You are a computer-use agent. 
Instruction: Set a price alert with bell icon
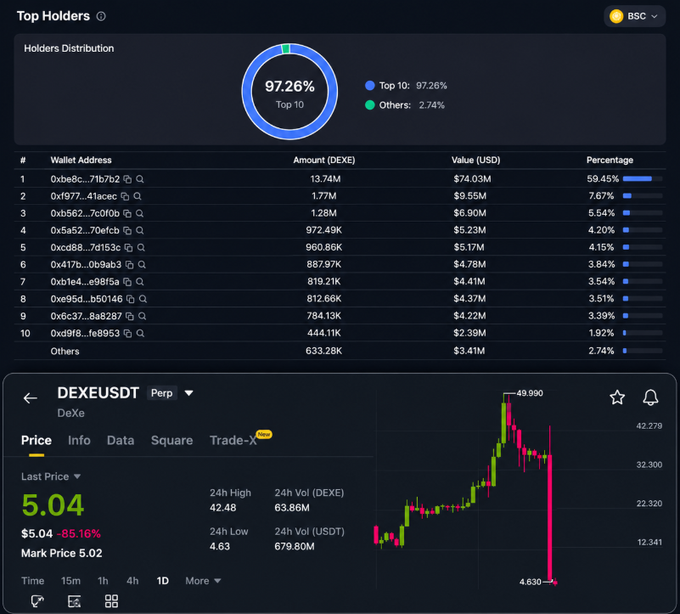[x=650, y=397]
